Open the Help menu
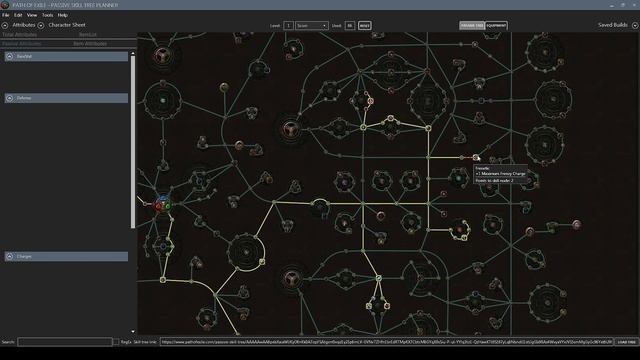Viewport: 640px width, 360px height. [62, 15]
